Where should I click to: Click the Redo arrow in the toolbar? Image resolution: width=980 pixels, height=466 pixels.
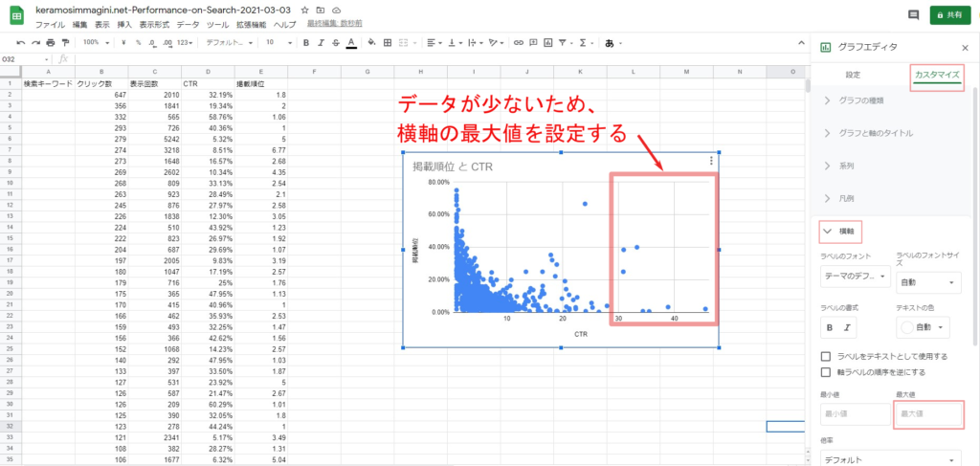pos(35,42)
